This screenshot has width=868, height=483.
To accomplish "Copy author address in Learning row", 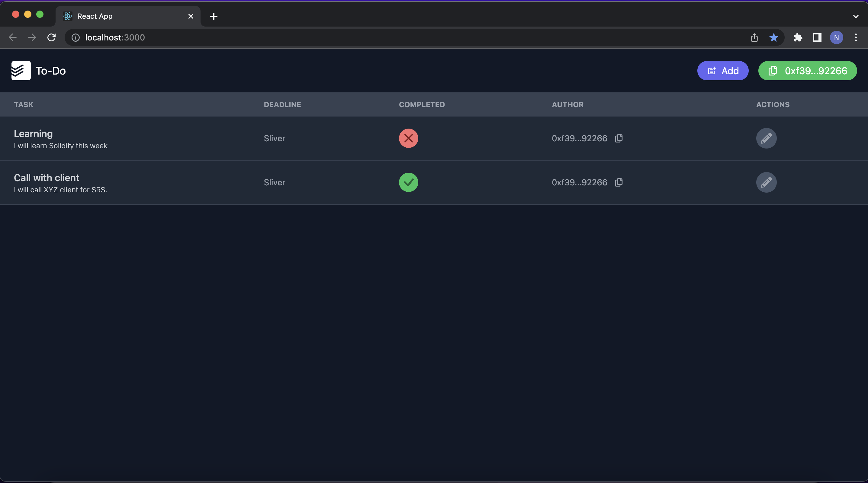I will (619, 138).
